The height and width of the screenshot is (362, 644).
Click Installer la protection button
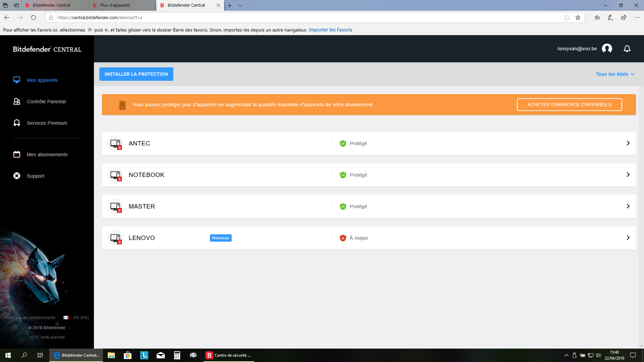tap(136, 74)
